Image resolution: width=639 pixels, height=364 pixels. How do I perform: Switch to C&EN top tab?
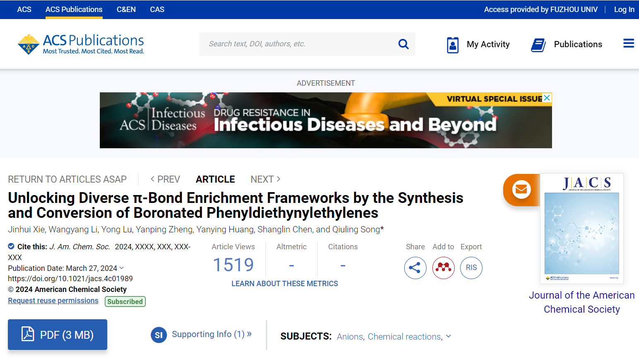point(126,10)
